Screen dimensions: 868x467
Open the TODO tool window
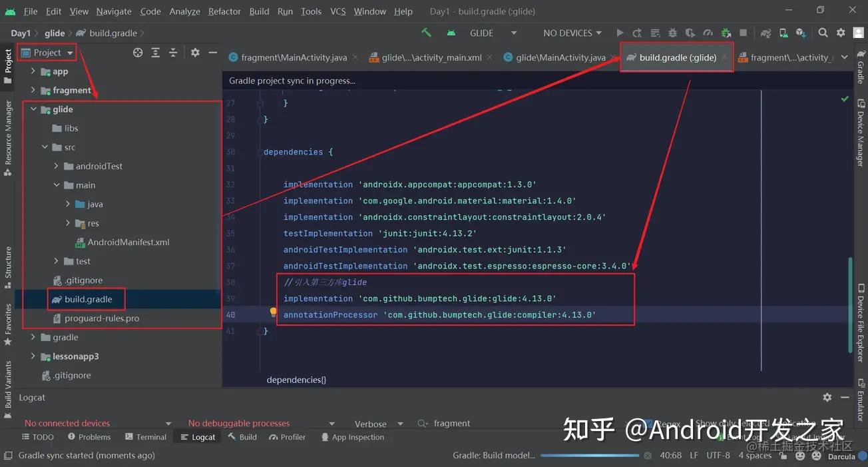pos(38,436)
